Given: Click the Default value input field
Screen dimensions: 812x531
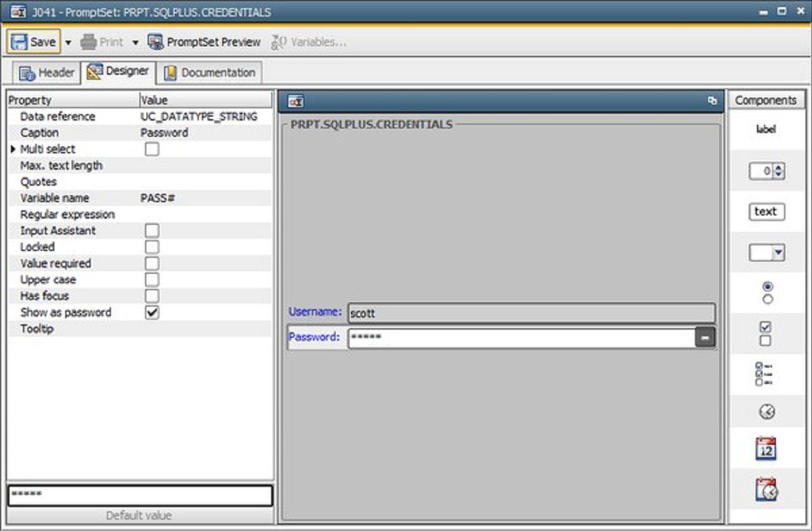Looking at the screenshot, I should tap(140, 496).
